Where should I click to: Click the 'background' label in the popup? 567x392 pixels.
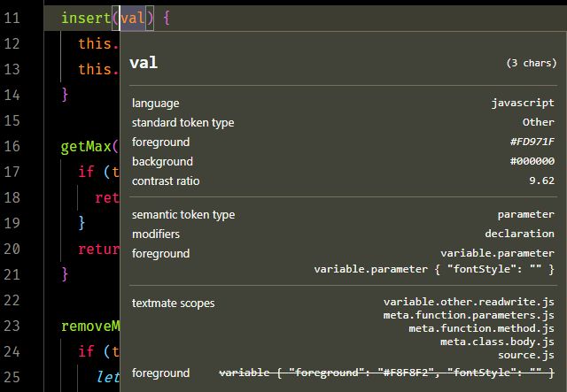(162, 162)
